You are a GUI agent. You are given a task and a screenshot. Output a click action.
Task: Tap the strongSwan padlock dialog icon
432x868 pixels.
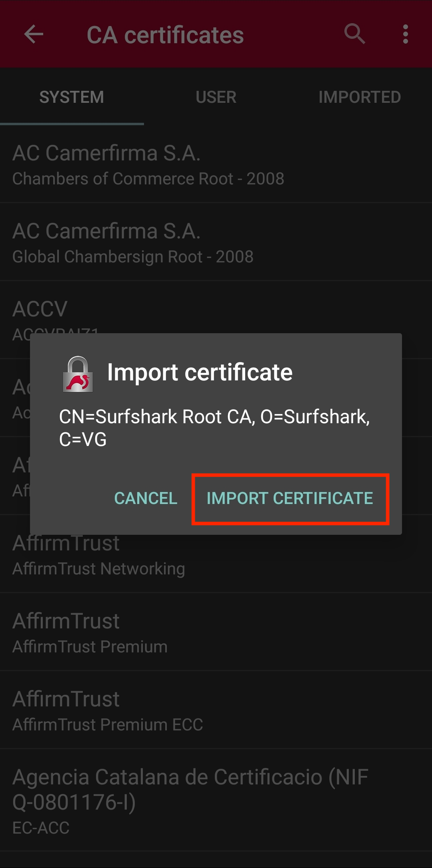[78, 374]
